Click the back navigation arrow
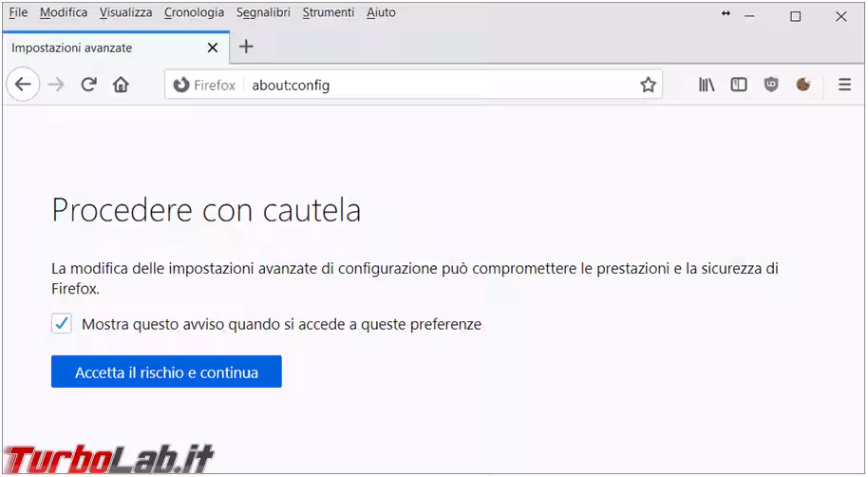The height and width of the screenshot is (477, 868). point(23,85)
